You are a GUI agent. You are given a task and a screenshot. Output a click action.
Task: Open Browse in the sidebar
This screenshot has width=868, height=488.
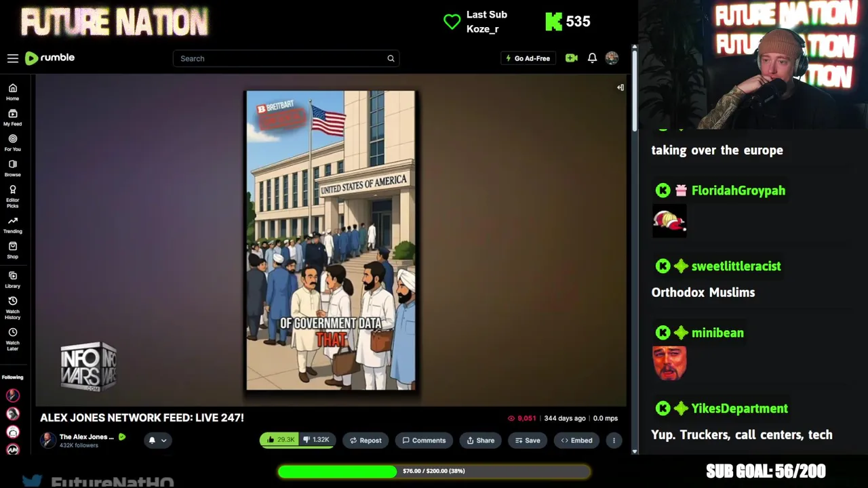pyautogui.click(x=12, y=168)
